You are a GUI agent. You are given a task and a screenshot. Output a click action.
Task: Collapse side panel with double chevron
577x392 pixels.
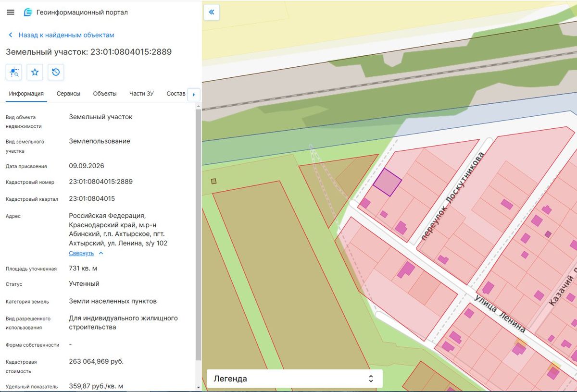[212, 12]
